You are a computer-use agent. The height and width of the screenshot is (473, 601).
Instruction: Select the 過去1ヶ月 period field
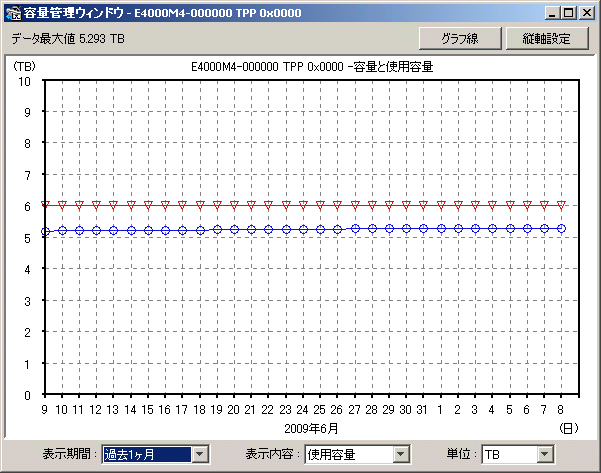click(x=147, y=455)
